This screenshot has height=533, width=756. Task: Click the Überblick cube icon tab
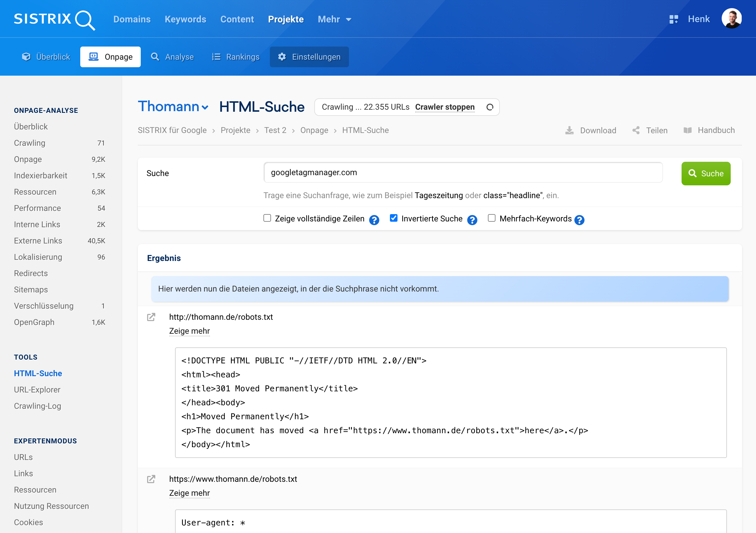tap(26, 57)
